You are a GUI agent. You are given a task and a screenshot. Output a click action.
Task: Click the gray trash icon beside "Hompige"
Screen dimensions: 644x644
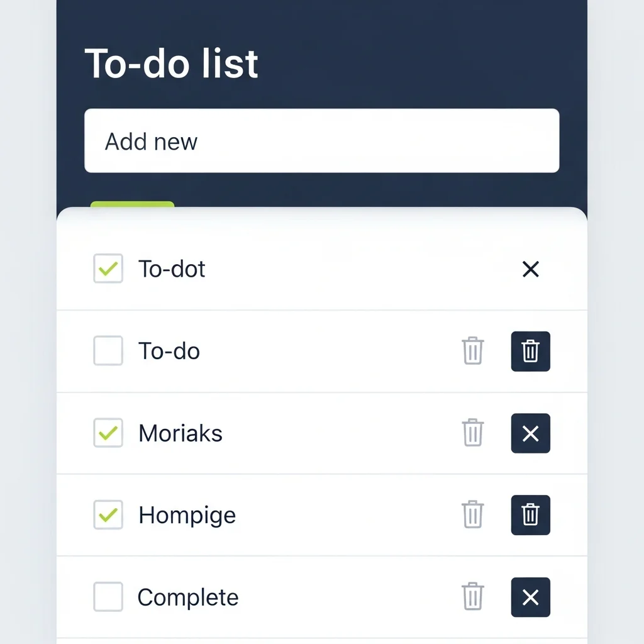(x=472, y=515)
